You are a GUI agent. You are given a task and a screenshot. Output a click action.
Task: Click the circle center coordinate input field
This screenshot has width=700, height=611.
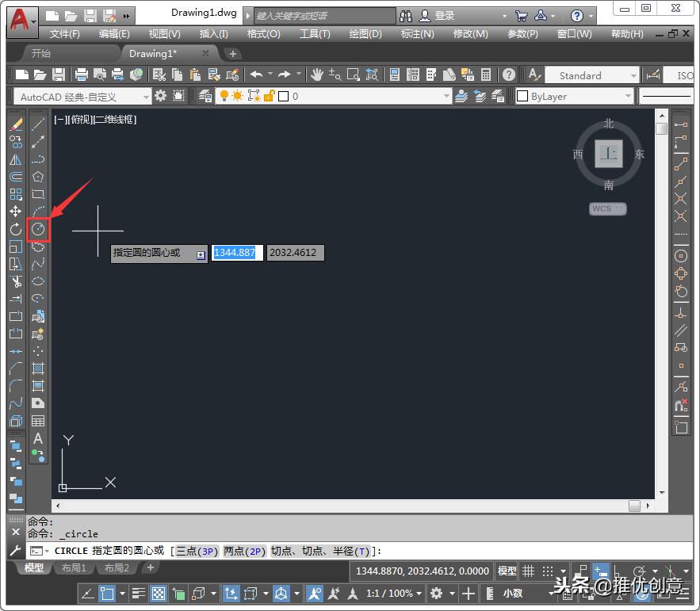(236, 252)
